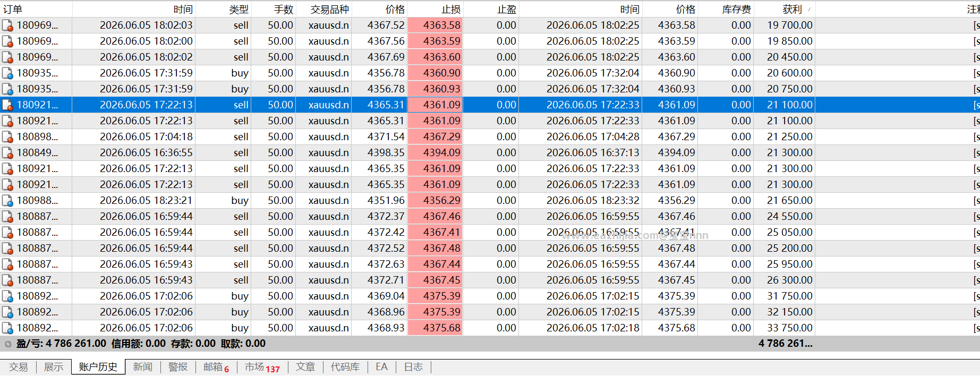Click 取款: 0.00 in summary row
The image size is (980, 376).
[243, 344]
